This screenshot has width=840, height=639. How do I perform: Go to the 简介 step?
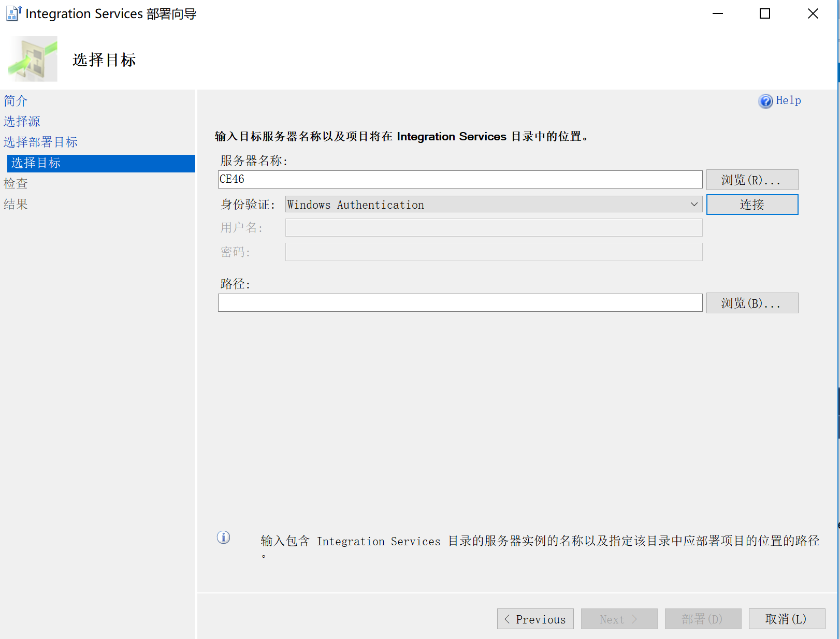(x=16, y=100)
